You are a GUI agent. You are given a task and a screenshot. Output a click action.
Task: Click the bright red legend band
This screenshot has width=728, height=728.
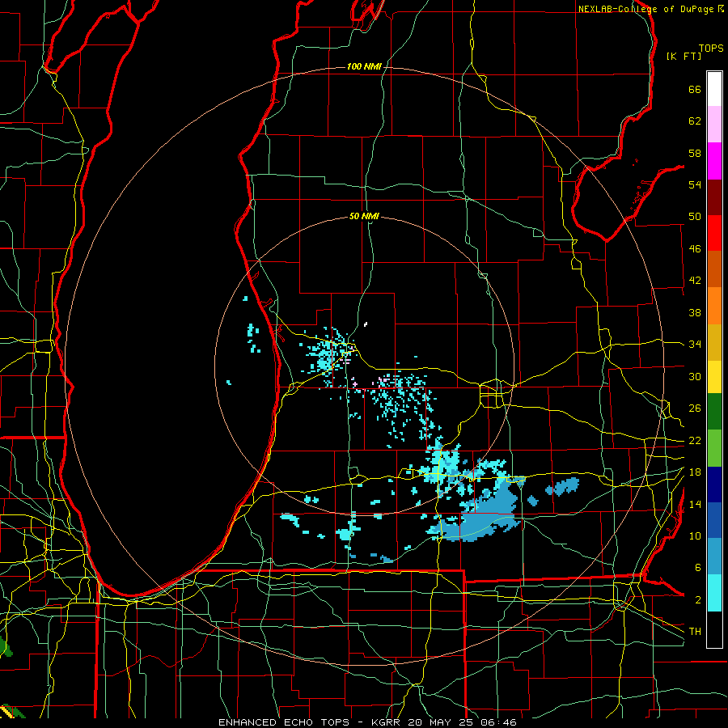point(714,233)
